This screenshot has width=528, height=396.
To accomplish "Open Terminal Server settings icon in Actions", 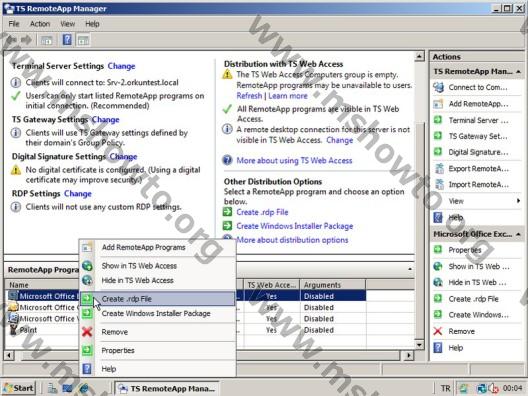I will [x=438, y=120].
